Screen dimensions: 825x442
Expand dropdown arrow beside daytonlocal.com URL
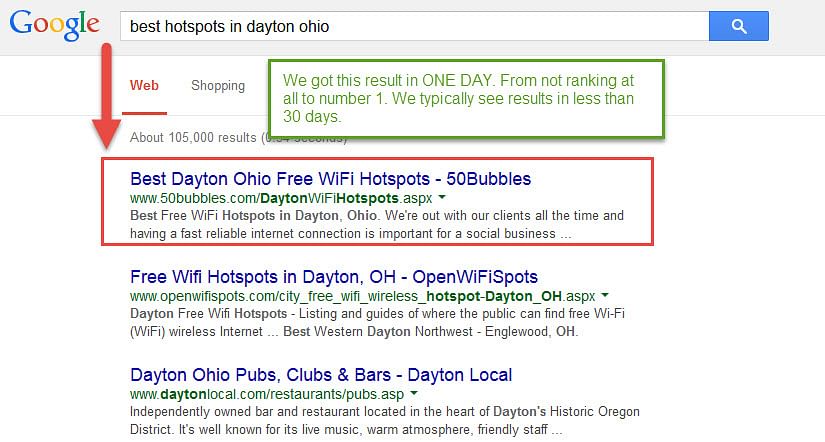[414, 394]
